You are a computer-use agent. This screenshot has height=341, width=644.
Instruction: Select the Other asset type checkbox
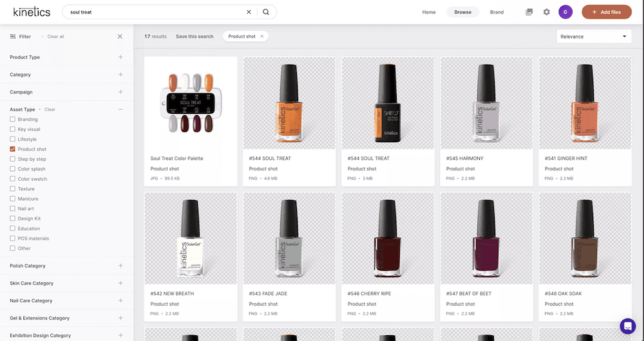point(13,248)
